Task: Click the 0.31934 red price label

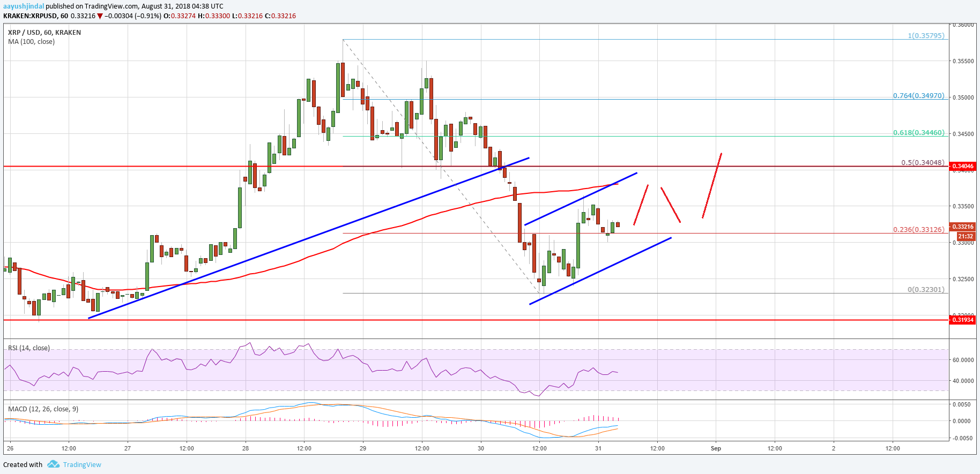Action: coord(963,320)
